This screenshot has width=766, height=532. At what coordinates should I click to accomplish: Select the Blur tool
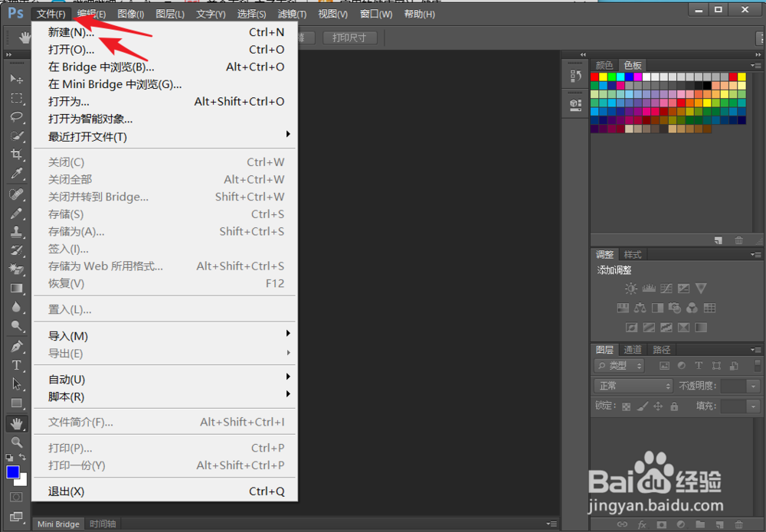[17, 307]
